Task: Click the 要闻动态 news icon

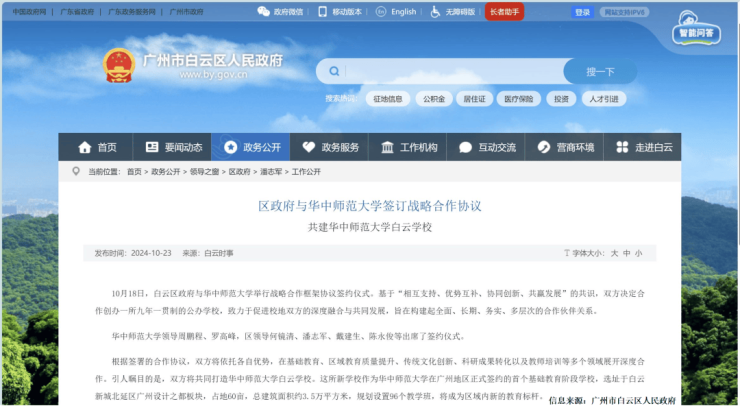Action: [x=152, y=147]
